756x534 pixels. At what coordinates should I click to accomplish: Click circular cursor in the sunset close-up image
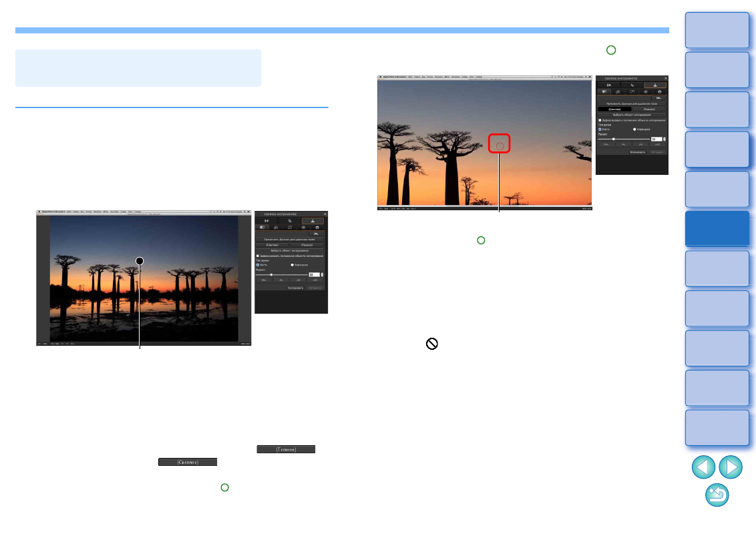pyautogui.click(x=500, y=145)
